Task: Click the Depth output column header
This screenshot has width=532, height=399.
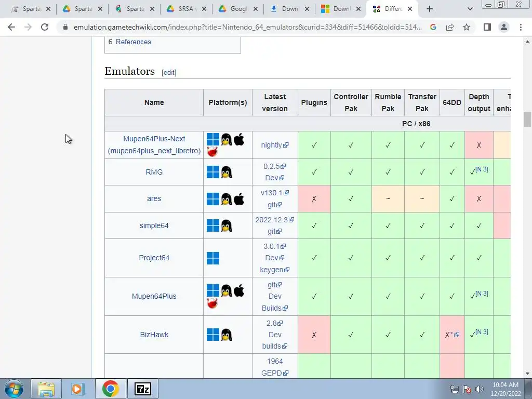Action: pos(478,102)
